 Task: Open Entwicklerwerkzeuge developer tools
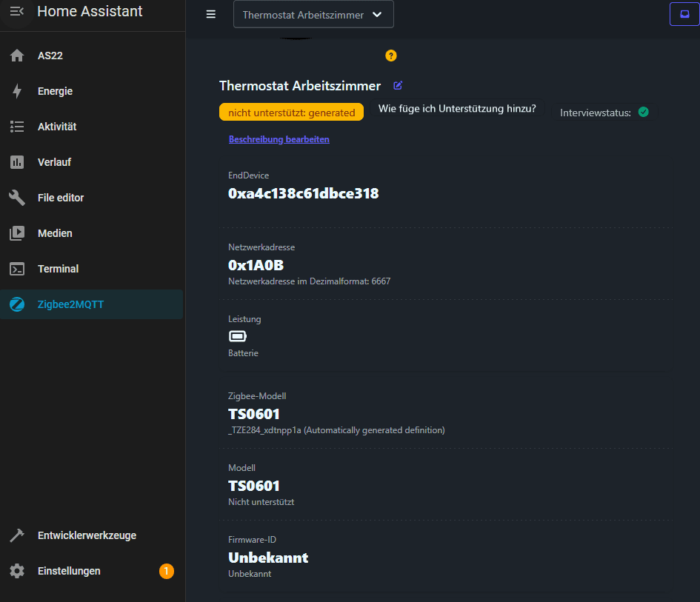87,535
